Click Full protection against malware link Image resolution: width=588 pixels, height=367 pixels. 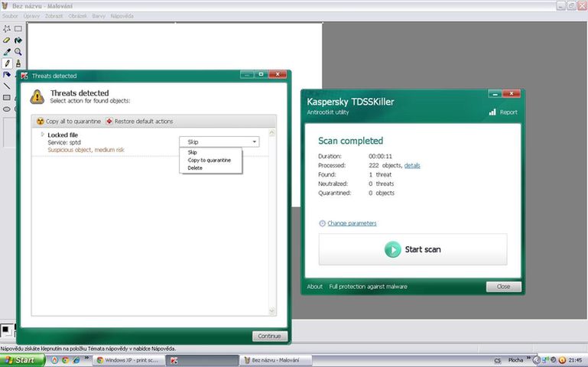(368, 287)
